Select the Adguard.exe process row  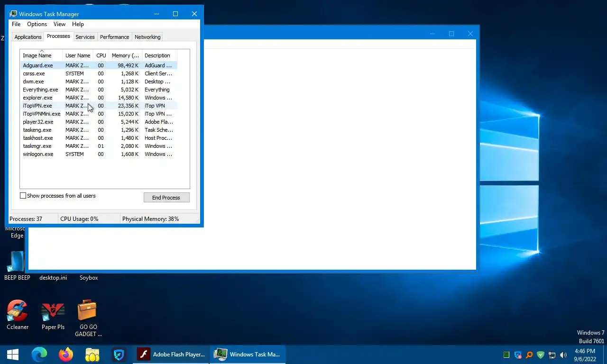(99, 65)
